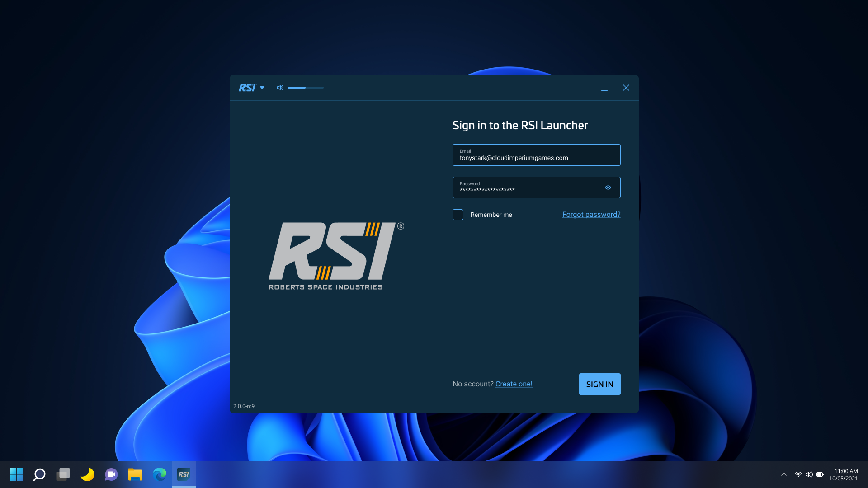Open the Wi-Fi network tray icon
This screenshot has width=868, height=488.
pyautogui.click(x=798, y=474)
